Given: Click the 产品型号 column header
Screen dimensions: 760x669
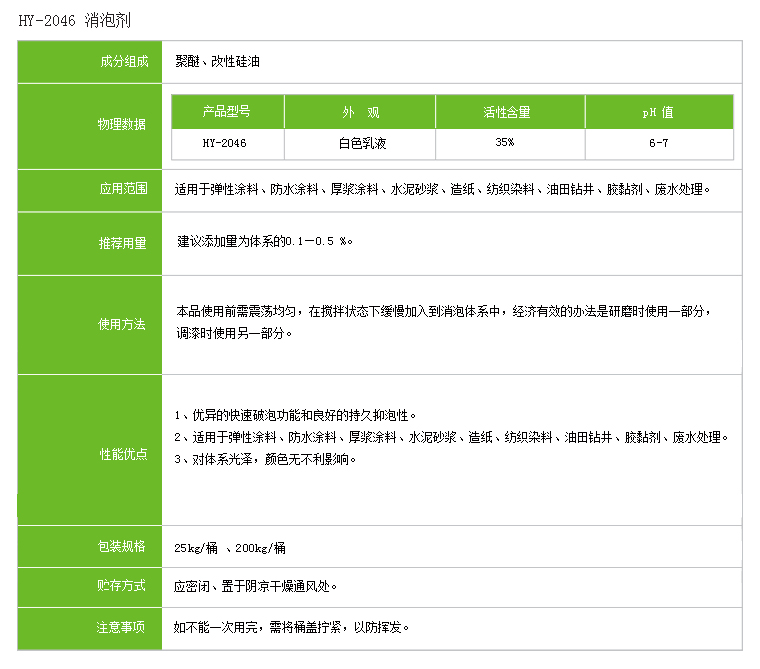Looking at the screenshot, I should 227,111.
